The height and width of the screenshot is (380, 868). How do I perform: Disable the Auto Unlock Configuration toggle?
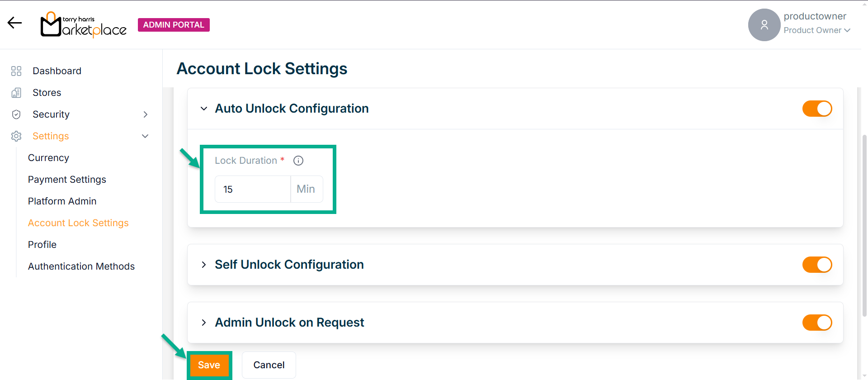click(x=817, y=109)
